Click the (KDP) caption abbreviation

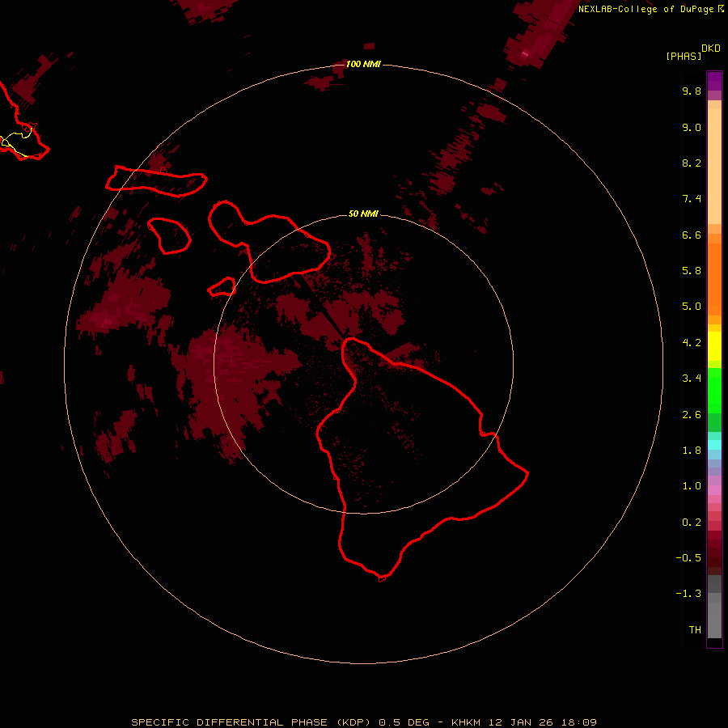(x=353, y=722)
